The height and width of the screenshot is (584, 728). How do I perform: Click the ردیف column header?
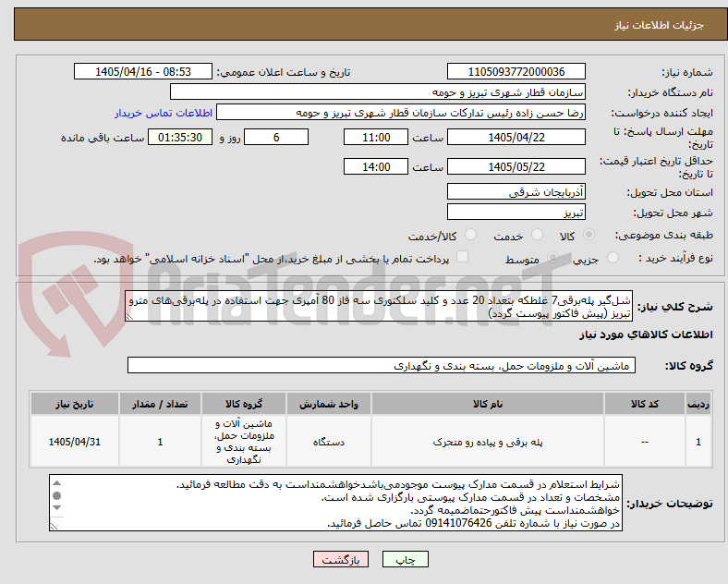pyautogui.click(x=698, y=404)
